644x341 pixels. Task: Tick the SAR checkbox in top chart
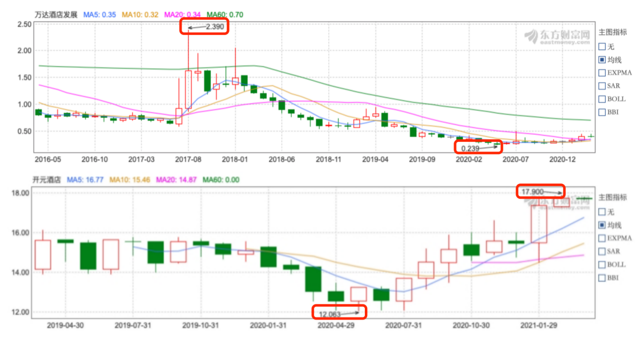[602, 86]
